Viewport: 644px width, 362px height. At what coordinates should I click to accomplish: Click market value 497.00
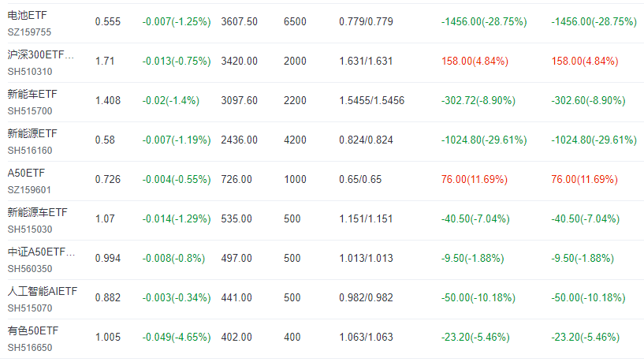236,259
